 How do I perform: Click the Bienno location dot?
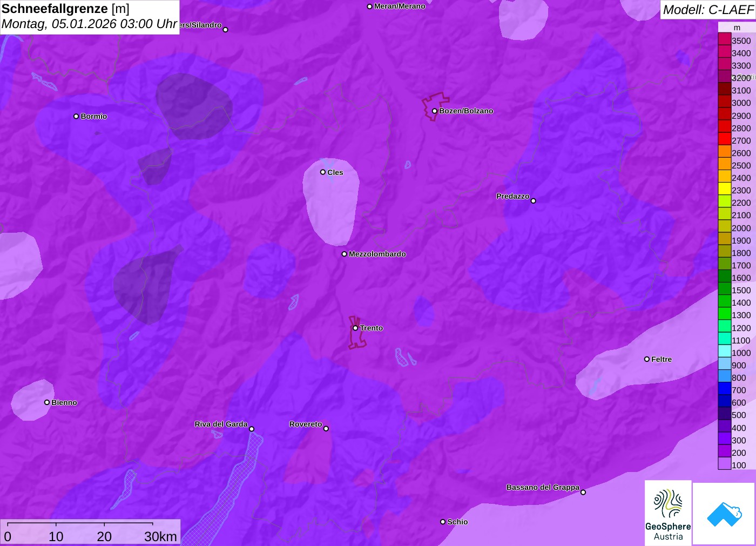pos(47,402)
